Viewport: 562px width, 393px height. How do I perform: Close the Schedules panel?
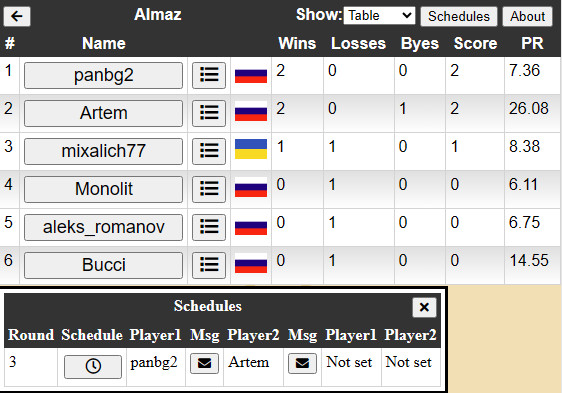tap(424, 307)
